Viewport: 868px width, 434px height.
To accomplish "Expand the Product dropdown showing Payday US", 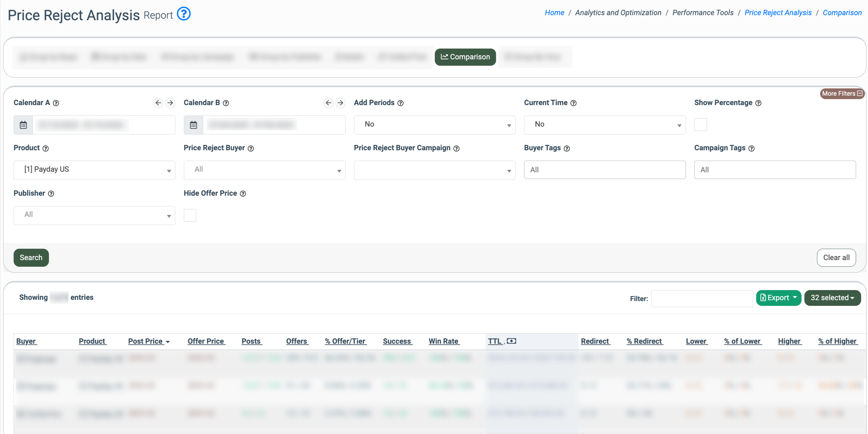I will (94, 170).
